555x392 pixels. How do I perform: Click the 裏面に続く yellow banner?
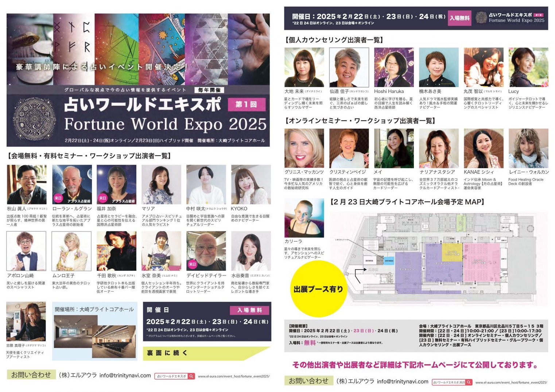click(206, 353)
